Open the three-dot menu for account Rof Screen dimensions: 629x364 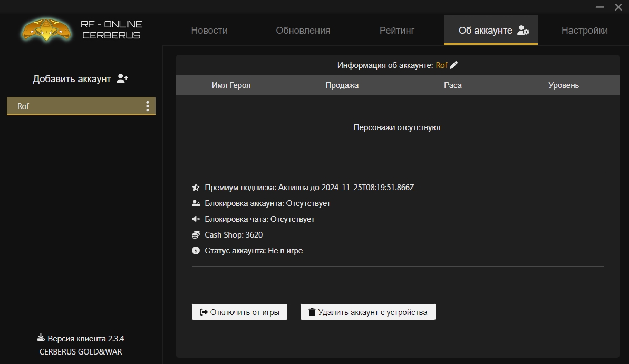click(148, 106)
